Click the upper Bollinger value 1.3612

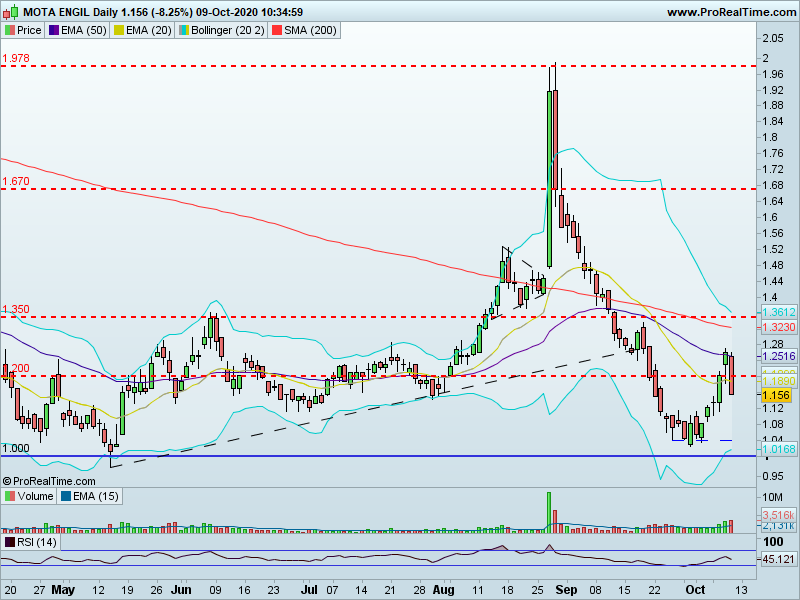pyautogui.click(x=779, y=312)
